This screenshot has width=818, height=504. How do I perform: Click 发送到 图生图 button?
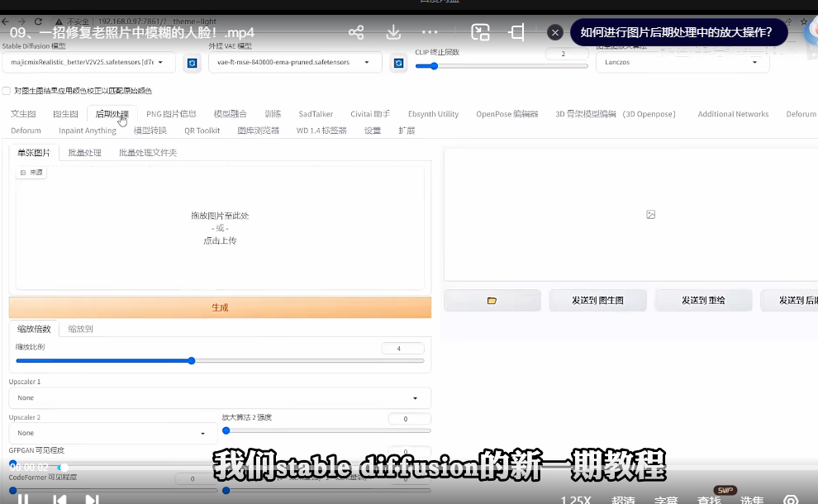point(598,301)
